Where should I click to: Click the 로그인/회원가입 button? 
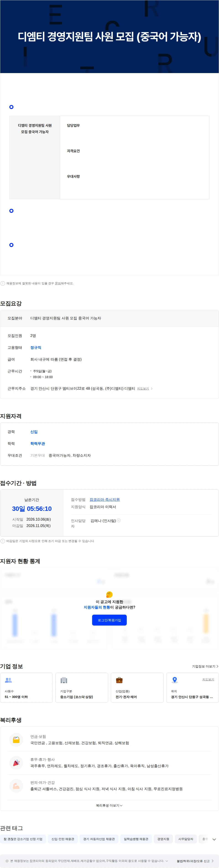(109, 620)
